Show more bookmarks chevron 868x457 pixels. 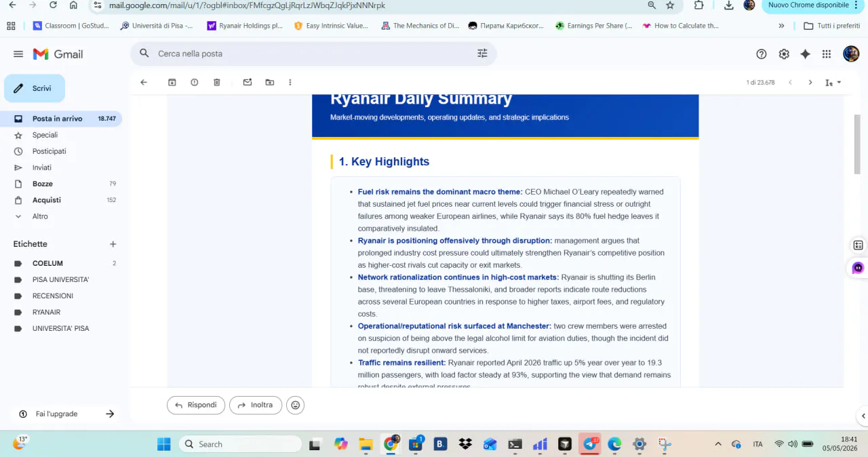click(x=781, y=26)
